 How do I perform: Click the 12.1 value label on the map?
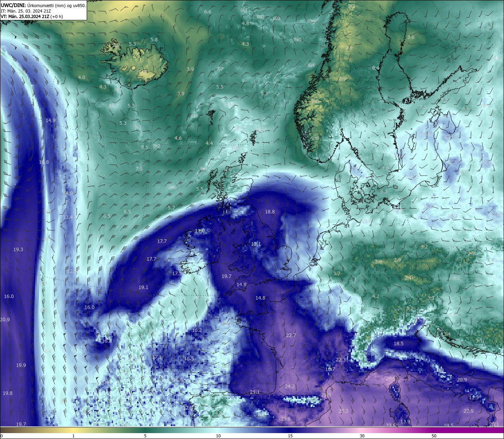point(256,244)
